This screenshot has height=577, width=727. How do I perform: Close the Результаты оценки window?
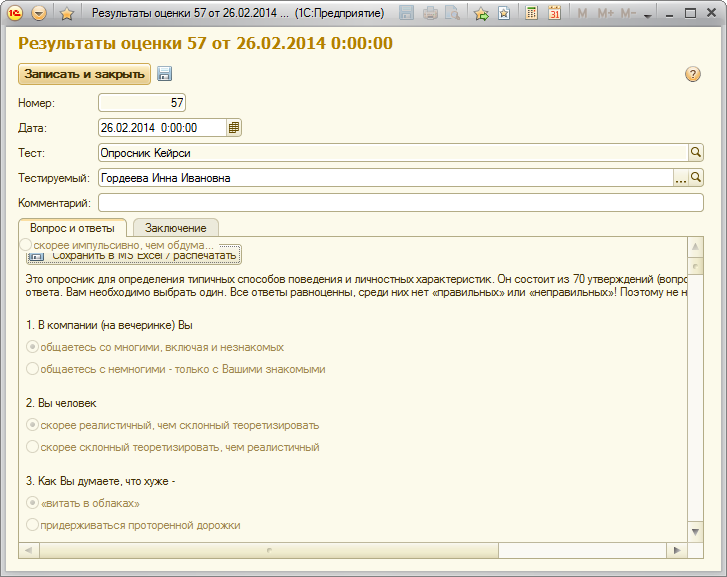coord(712,13)
